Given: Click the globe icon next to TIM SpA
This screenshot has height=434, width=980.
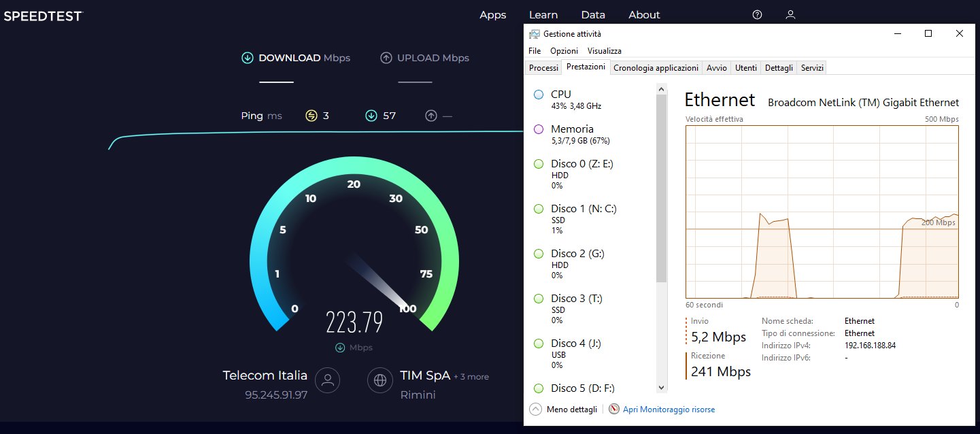Looking at the screenshot, I should coord(379,381).
